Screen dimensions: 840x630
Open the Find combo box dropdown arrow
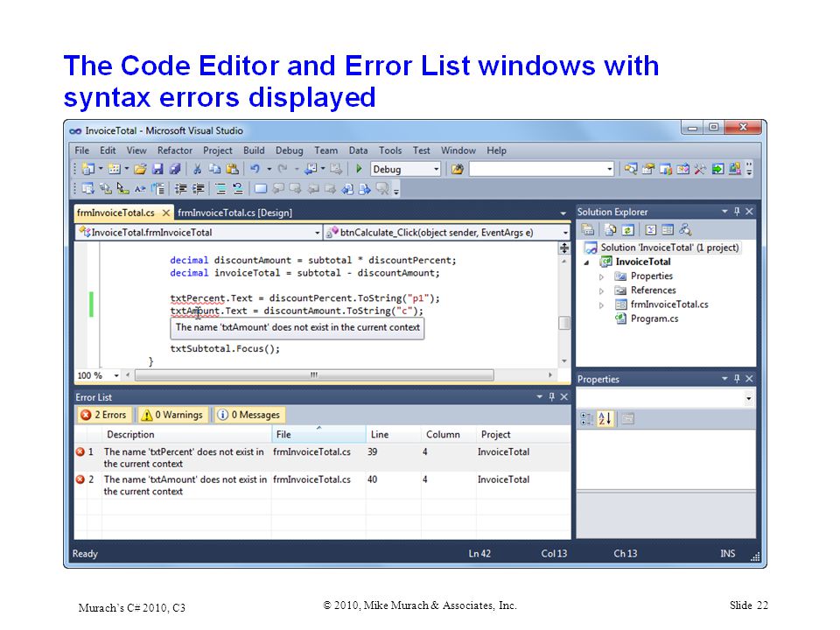[x=610, y=169]
